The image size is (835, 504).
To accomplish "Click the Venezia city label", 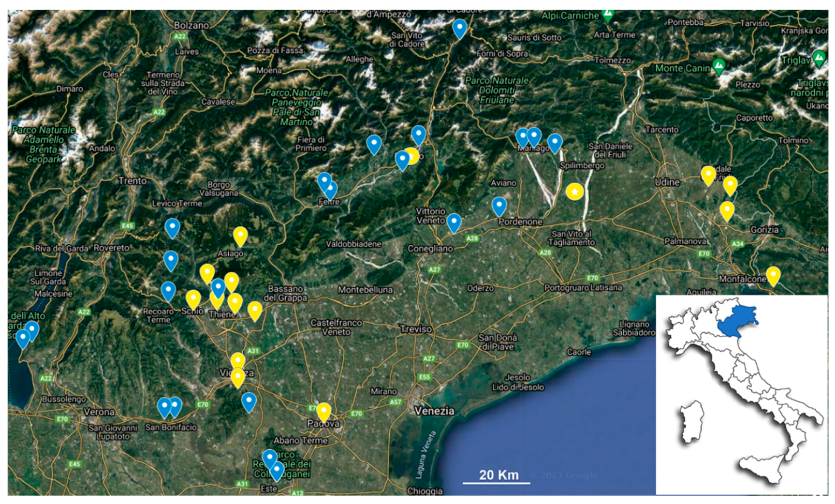I will tap(434, 411).
